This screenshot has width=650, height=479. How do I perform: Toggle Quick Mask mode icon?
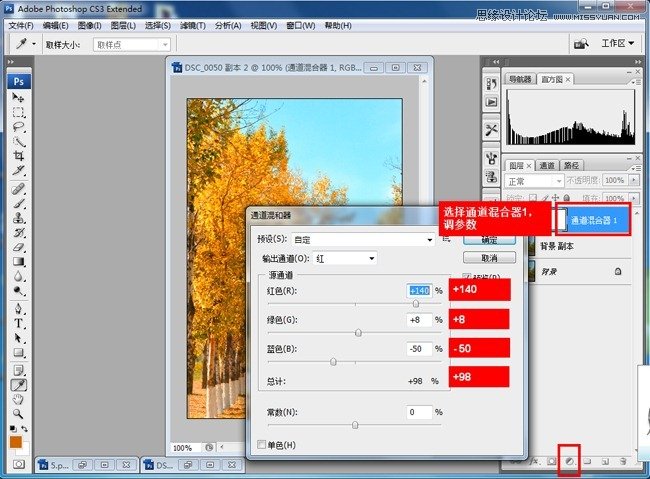[19, 464]
